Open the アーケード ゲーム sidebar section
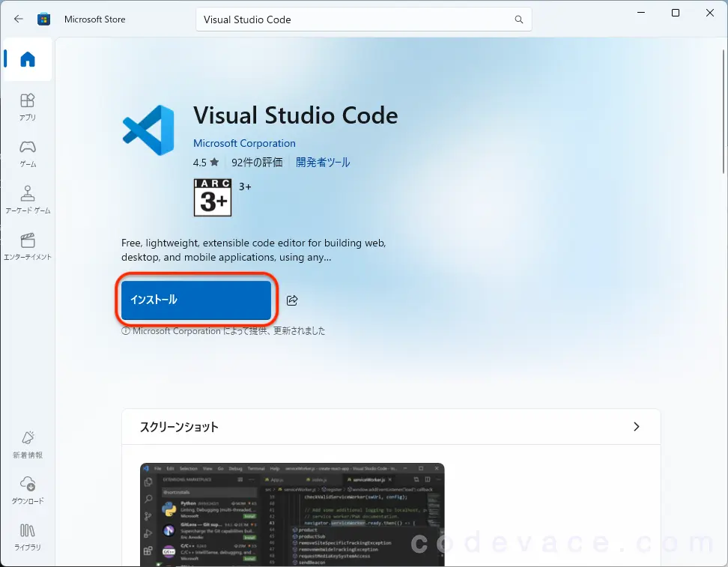The width and height of the screenshot is (728, 567). click(x=27, y=197)
